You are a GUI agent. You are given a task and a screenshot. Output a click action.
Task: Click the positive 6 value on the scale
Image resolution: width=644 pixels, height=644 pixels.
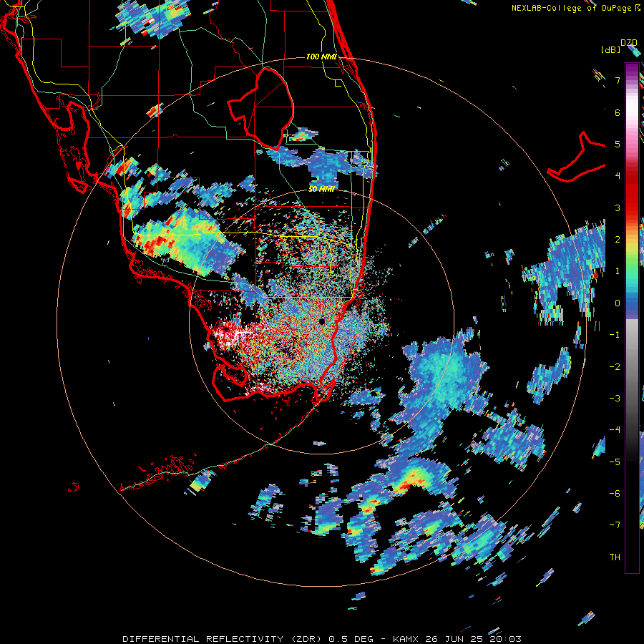point(618,112)
